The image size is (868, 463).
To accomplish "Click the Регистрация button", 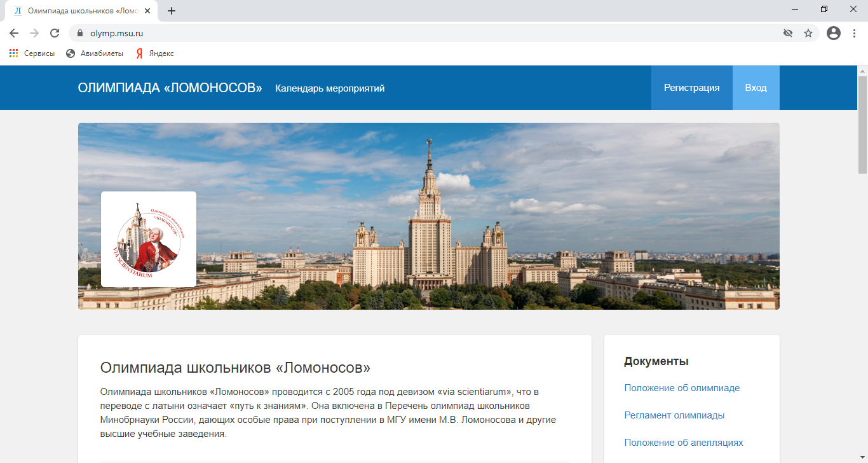I will (x=691, y=88).
